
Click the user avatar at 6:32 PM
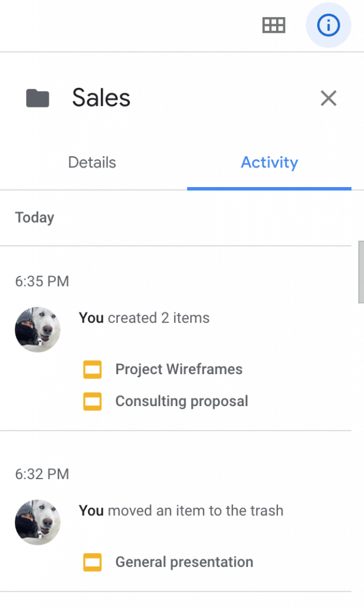(x=37, y=522)
